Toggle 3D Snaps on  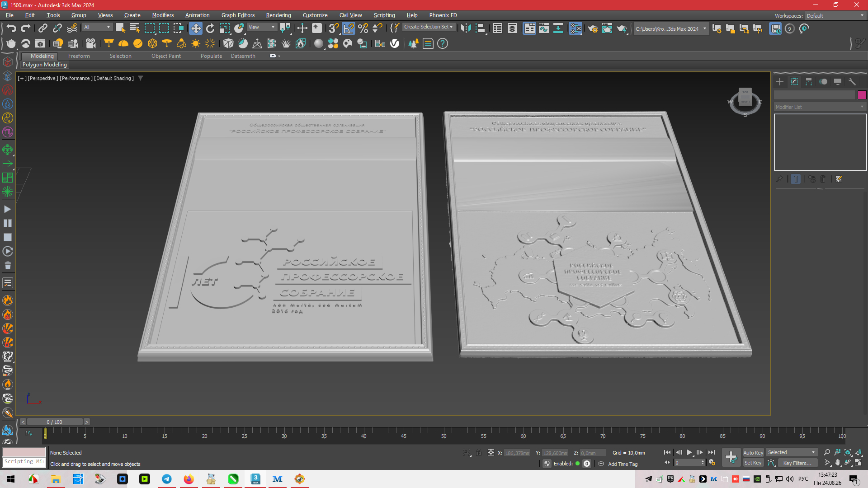pos(334,28)
